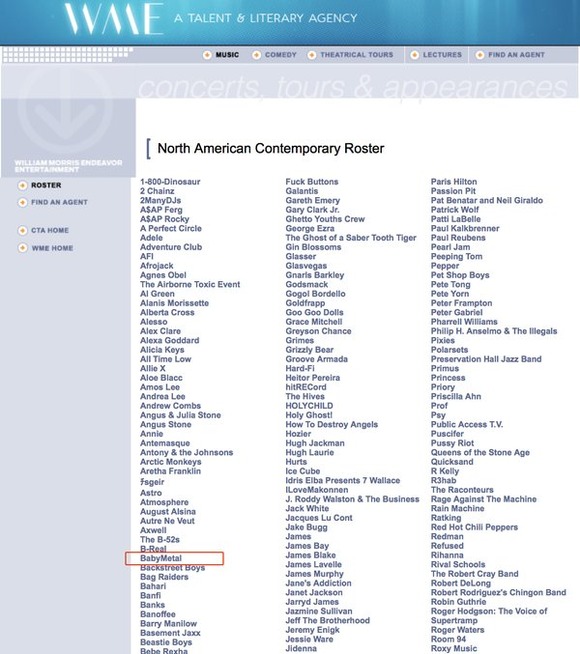Select Roster in the sidebar
This screenshot has width=580, height=654.
click(x=46, y=185)
